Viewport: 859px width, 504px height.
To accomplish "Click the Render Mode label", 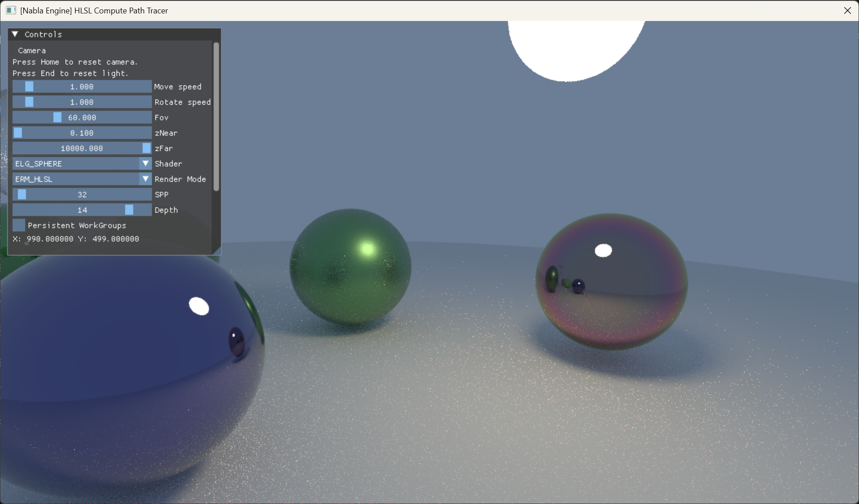I will (180, 179).
